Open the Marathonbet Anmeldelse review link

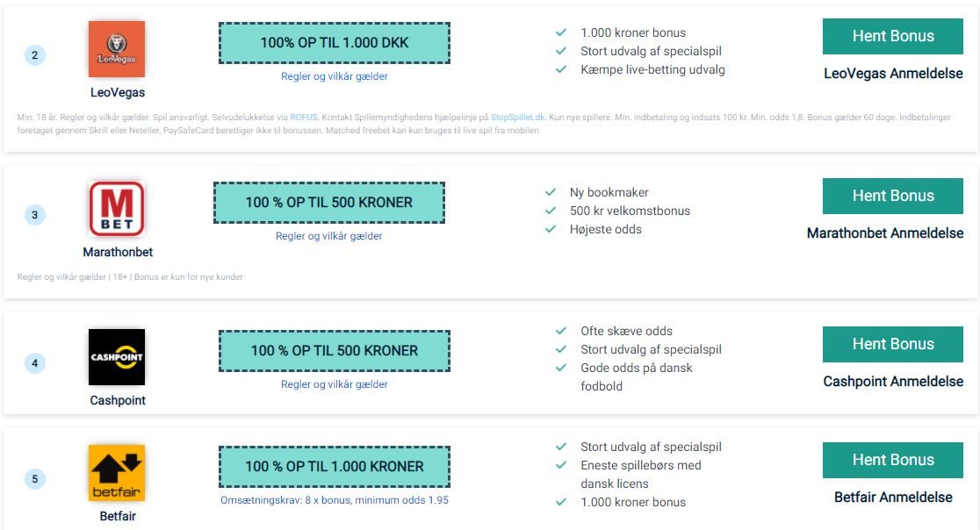tap(885, 233)
